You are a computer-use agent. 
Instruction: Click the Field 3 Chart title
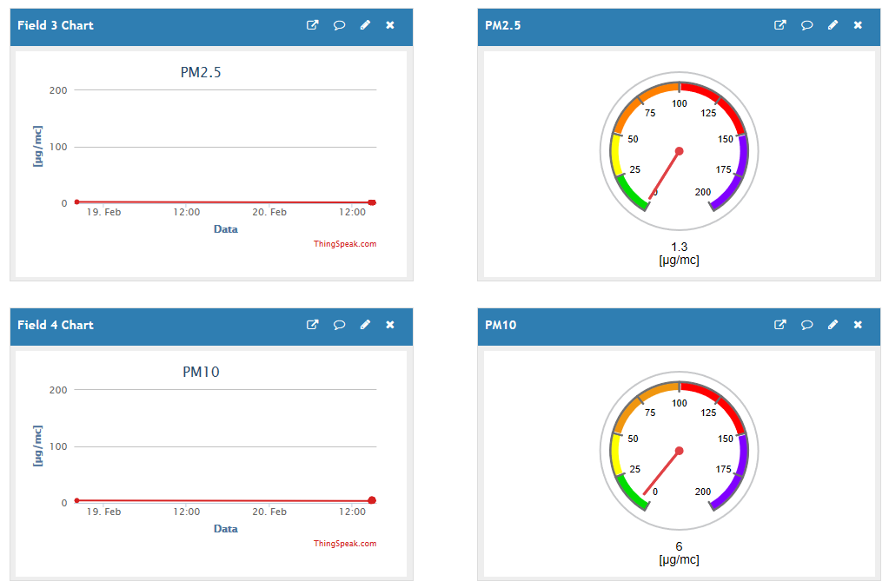[56, 25]
